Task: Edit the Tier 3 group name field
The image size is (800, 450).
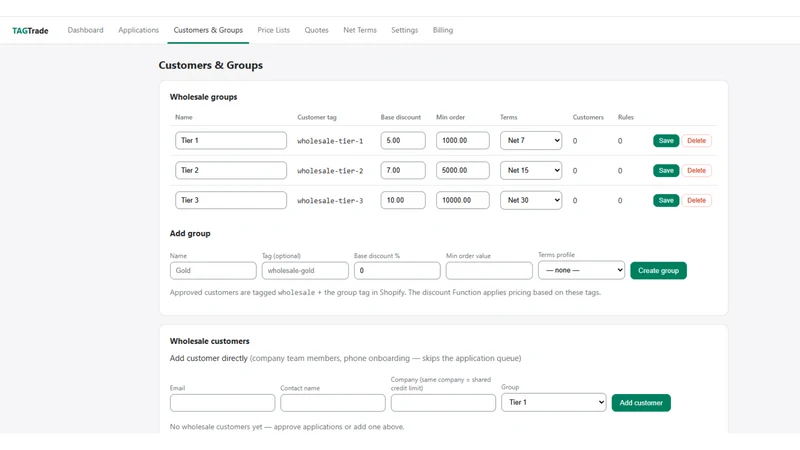Action: 231,200
